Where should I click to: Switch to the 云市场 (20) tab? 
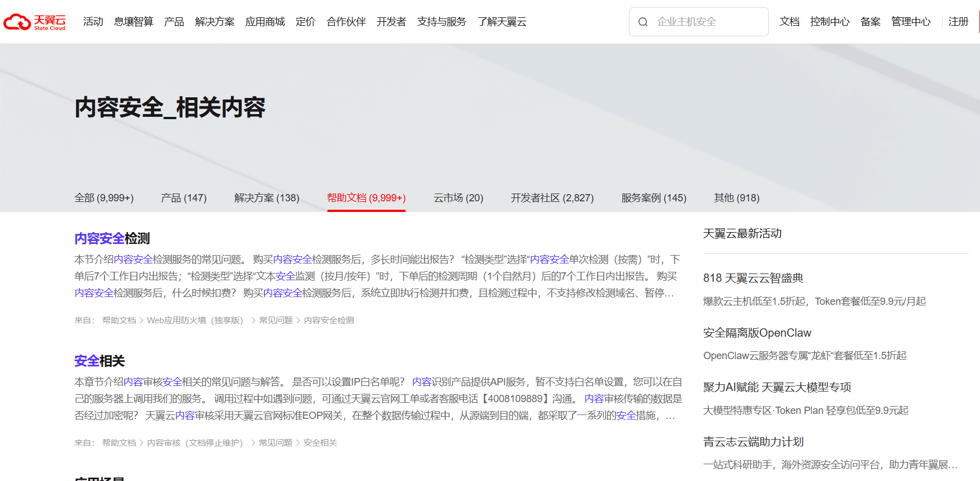pyautogui.click(x=458, y=198)
